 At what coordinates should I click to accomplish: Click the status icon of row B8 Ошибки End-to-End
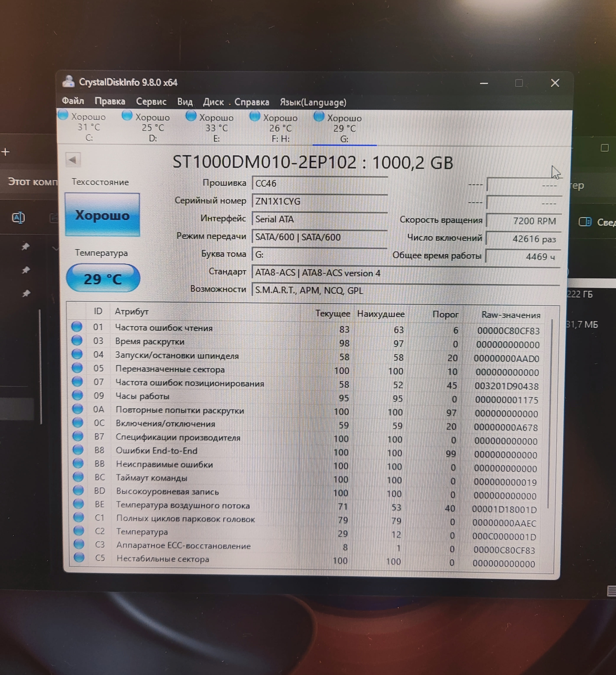78,450
